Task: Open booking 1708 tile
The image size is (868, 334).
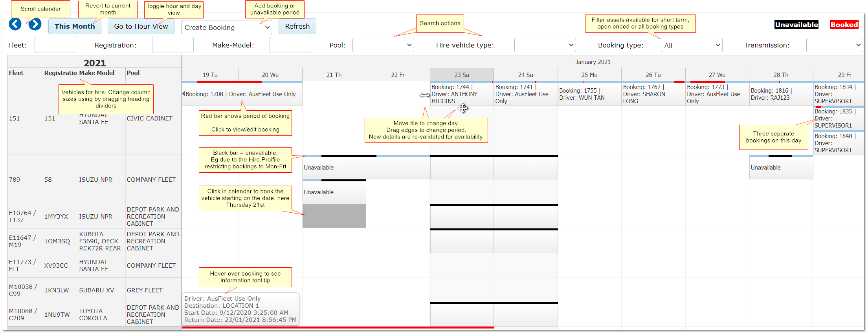Action: tap(241, 94)
